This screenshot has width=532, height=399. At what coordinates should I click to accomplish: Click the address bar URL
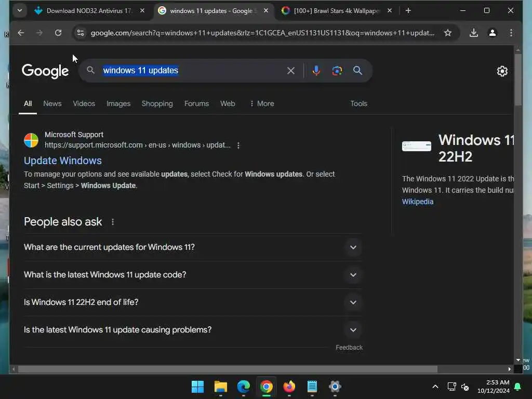(262, 33)
